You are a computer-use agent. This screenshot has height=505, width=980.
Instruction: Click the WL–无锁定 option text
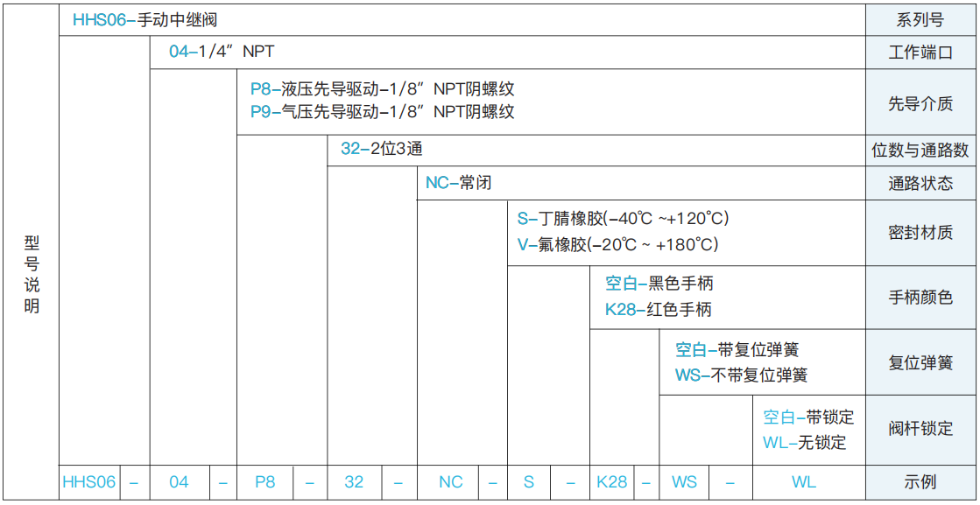click(804, 442)
